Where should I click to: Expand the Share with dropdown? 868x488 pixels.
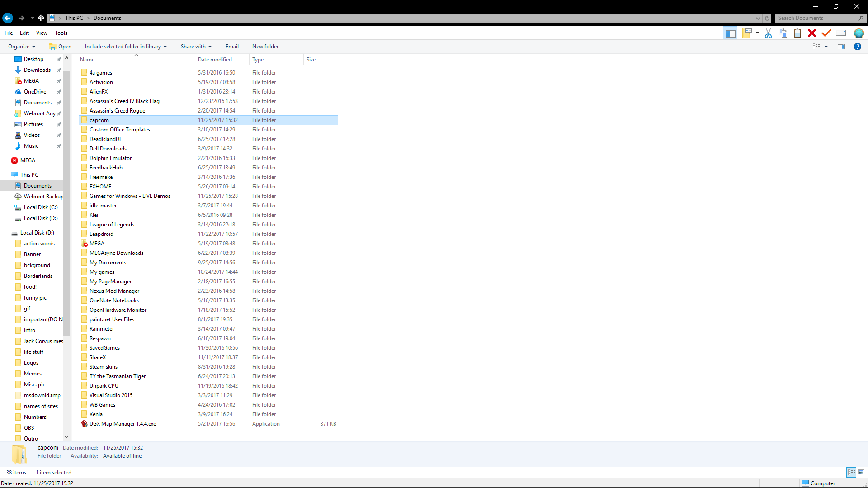click(x=196, y=47)
